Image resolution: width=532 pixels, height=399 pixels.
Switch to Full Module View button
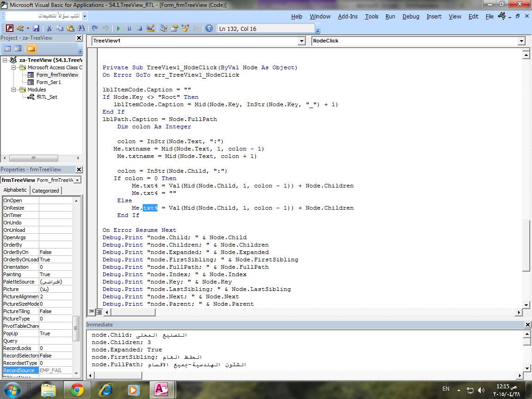99,311
